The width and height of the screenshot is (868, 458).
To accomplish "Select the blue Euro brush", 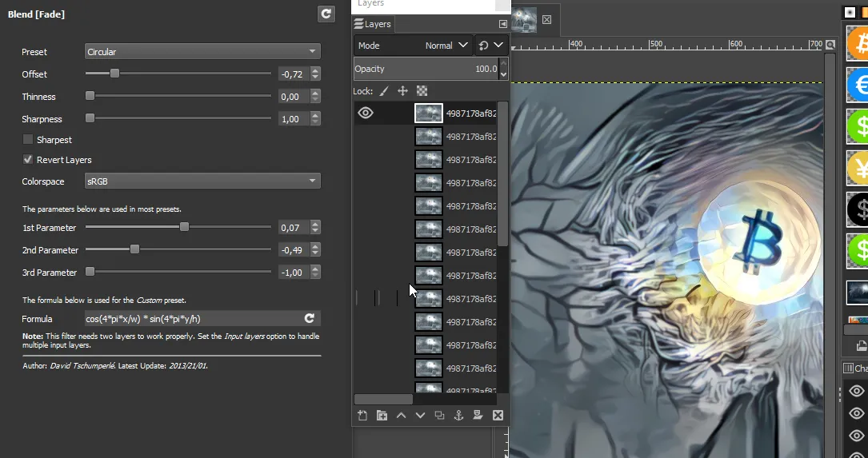I will [x=858, y=86].
